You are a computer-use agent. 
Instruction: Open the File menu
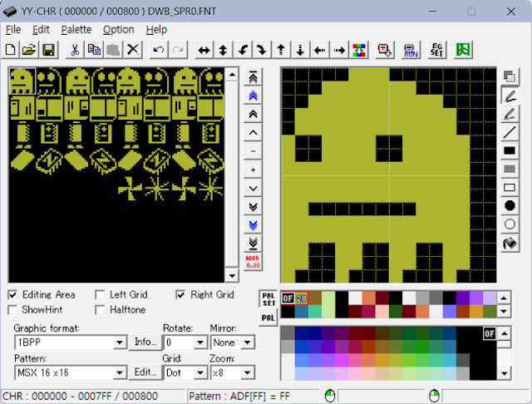click(x=13, y=30)
